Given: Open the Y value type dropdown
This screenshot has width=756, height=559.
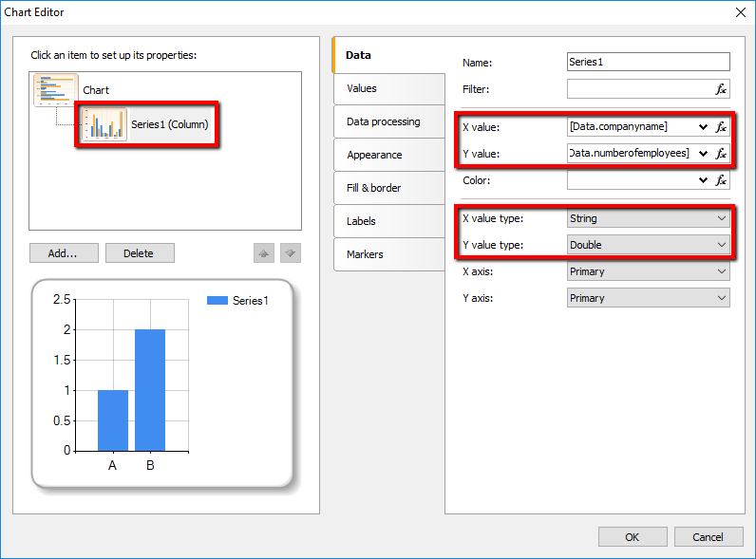Looking at the screenshot, I should pos(648,245).
